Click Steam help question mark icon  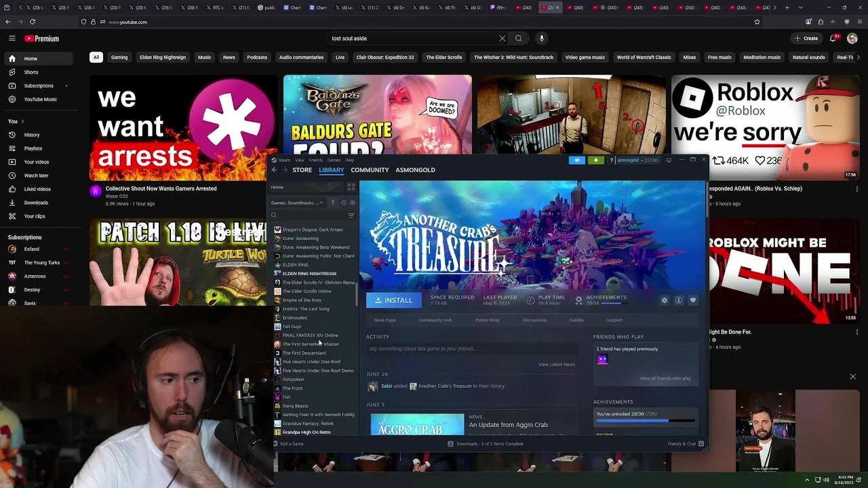[x=612, y=161]
